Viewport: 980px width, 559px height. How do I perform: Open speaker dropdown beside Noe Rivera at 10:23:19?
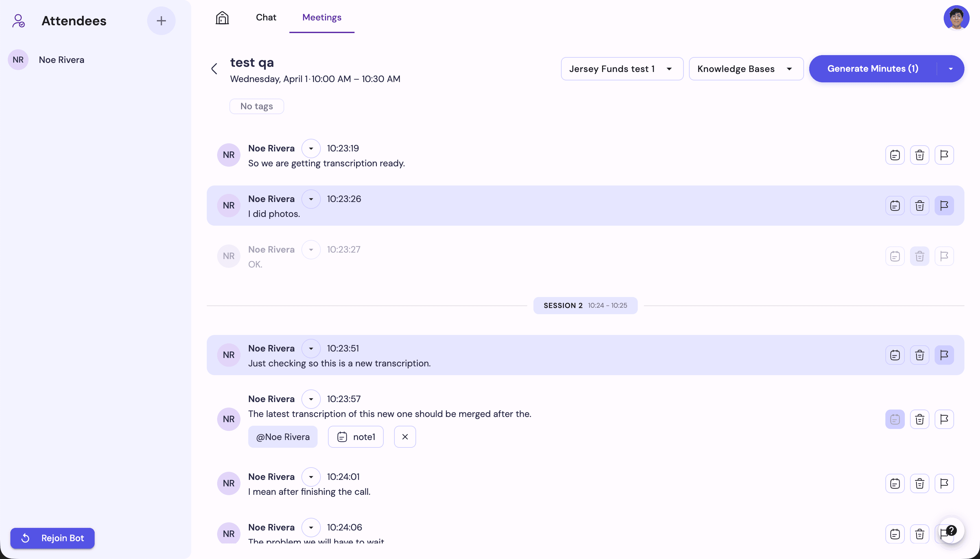pos(311,148)
